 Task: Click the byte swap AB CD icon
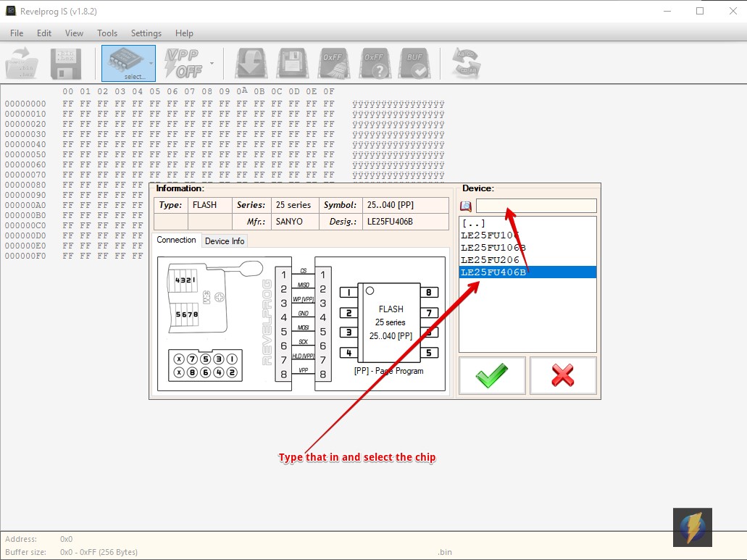click(x=467, y=63)
